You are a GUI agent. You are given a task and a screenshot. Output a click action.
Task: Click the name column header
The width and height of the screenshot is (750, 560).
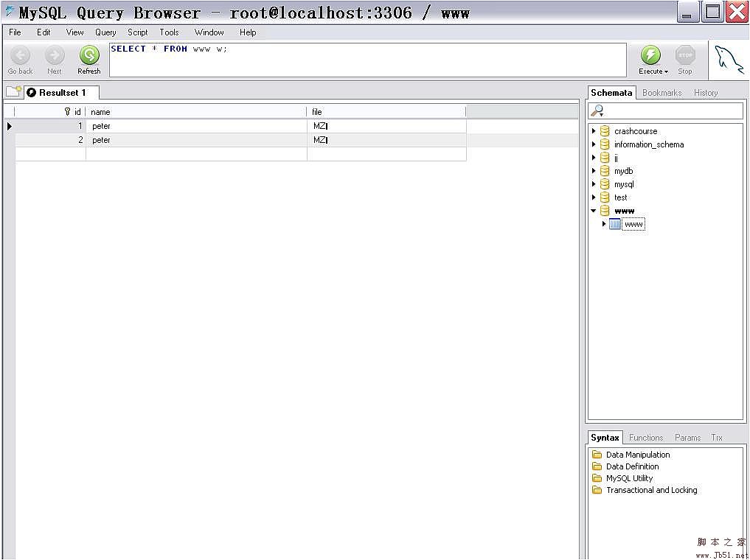(195, 112)
